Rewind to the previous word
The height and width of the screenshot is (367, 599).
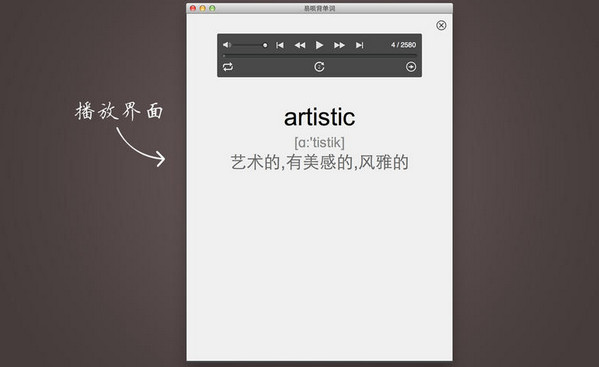coord(300,45)
